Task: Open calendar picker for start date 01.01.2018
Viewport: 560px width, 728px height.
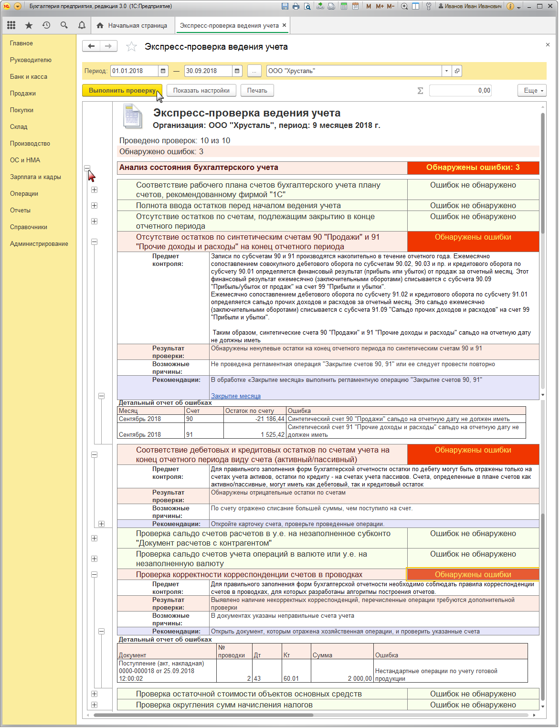Action: coord(163,71)
